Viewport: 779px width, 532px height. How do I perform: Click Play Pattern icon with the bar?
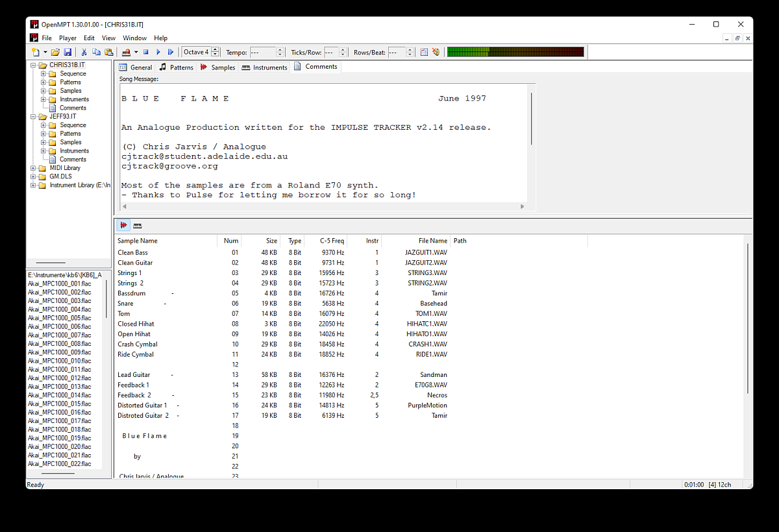(x=171, y=52)
